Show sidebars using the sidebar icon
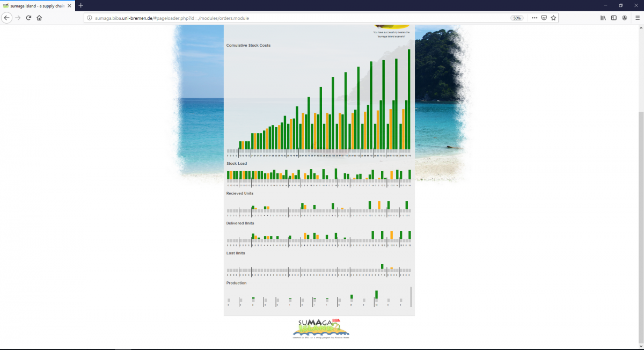Screen dimensions: 644x350 (x=614, y=18)
